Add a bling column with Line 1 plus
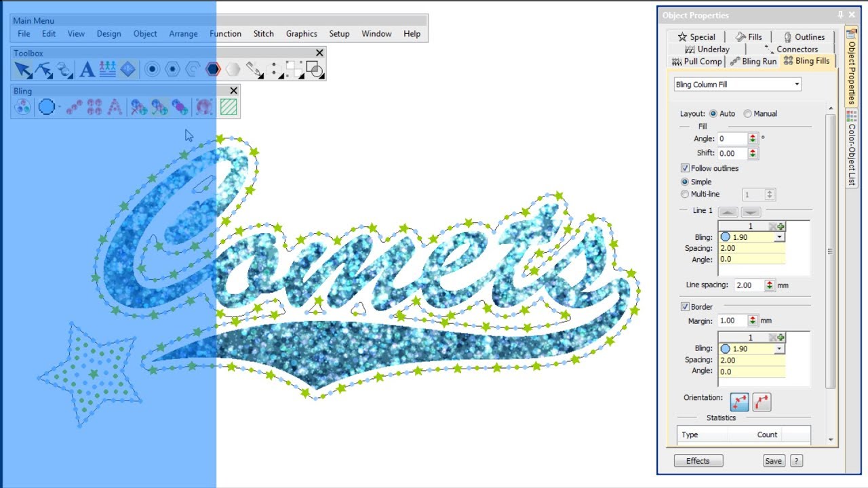This screenshot has height=488, width=868. 781,226
